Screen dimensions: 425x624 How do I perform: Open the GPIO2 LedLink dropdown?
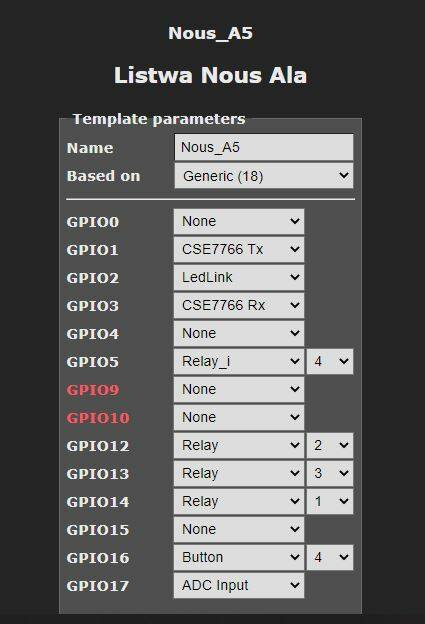click(239, 277)
